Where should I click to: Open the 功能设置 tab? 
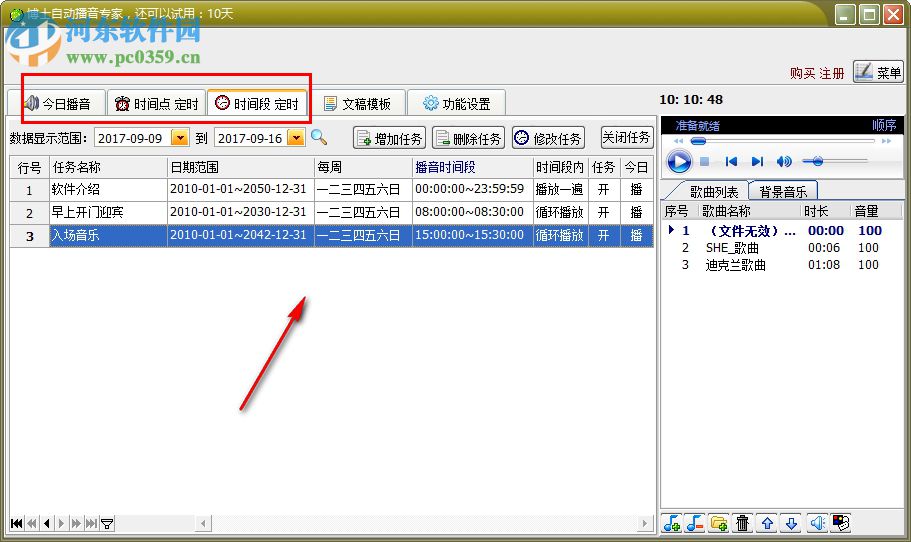click(457, 103)
